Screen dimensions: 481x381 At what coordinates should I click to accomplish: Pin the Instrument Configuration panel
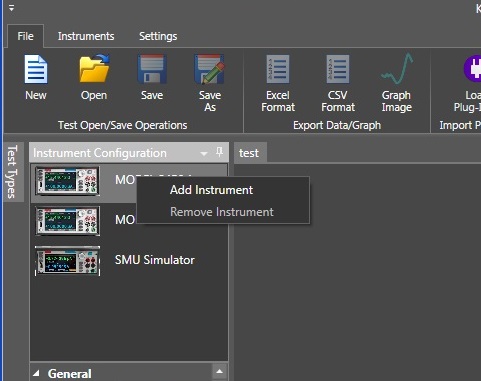click(219, 152)
